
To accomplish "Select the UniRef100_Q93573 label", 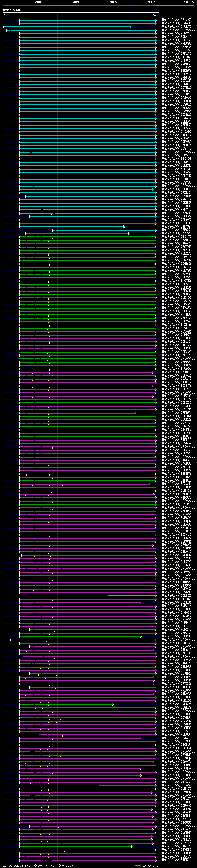I will tap(177, 731).
